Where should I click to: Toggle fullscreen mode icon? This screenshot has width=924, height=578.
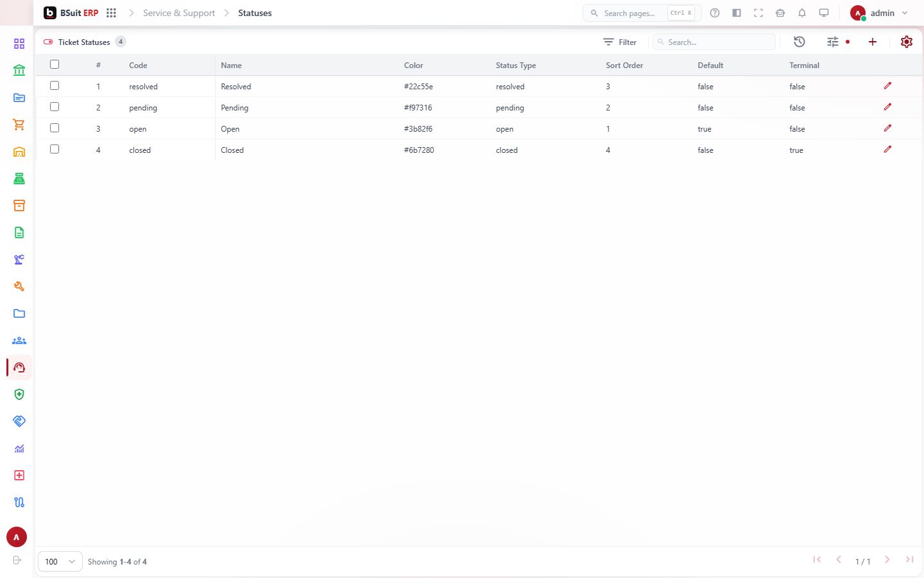[758, 13]
